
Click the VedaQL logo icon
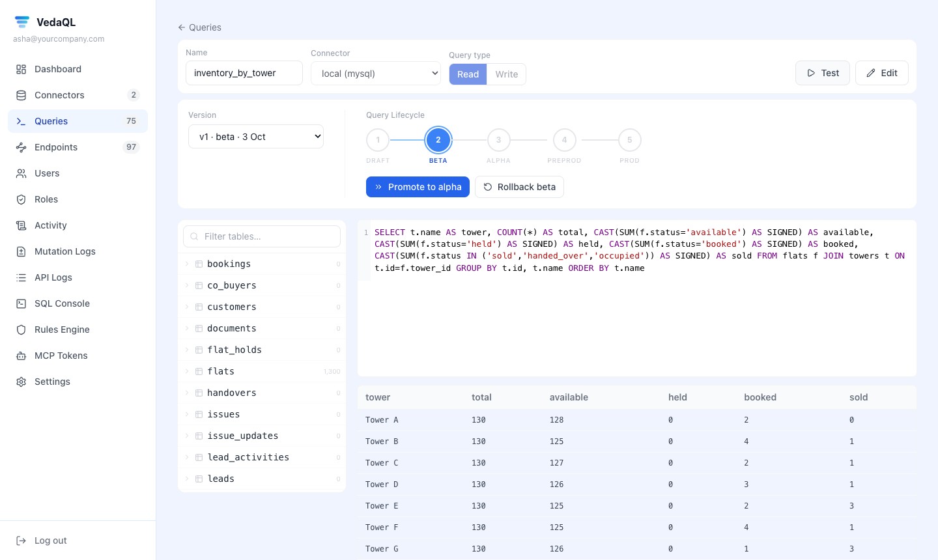(22, 22)
